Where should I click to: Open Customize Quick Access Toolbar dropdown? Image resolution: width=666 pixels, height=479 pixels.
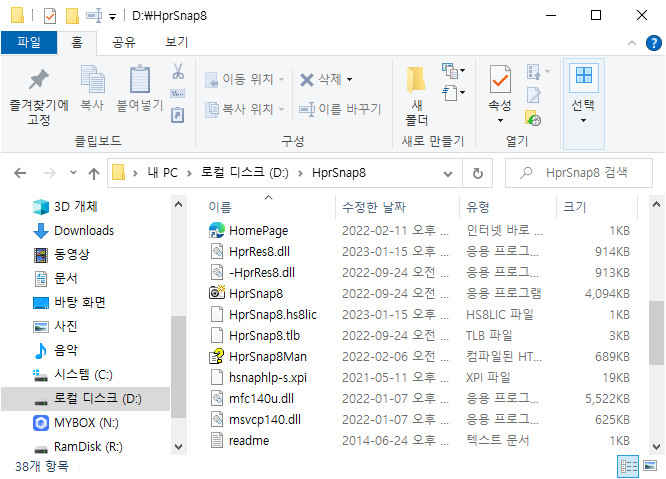coord(113,17)
